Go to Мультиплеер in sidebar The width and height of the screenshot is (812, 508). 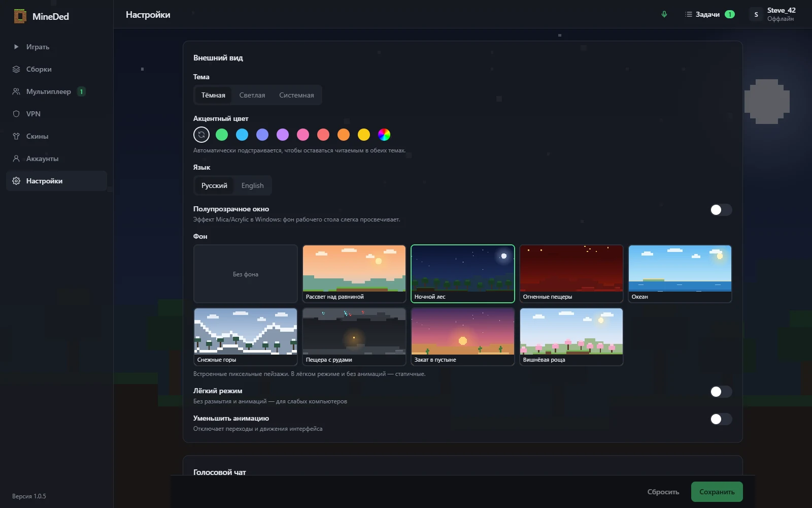[x=56, y=91]
